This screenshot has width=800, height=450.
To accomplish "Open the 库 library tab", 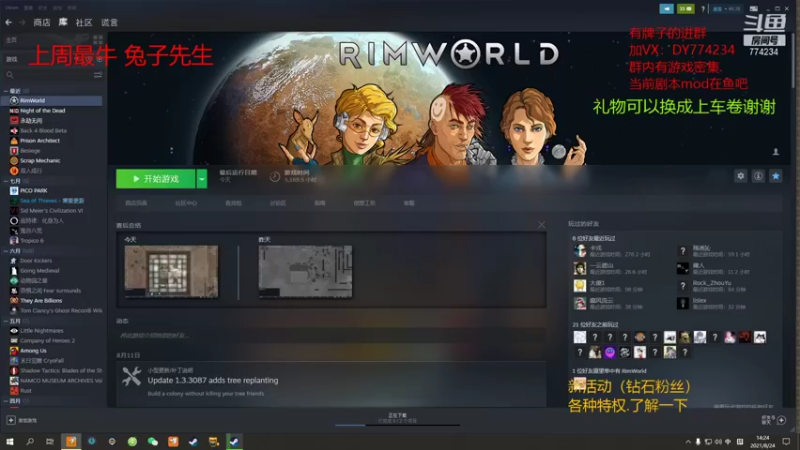I will click(63, 22).
